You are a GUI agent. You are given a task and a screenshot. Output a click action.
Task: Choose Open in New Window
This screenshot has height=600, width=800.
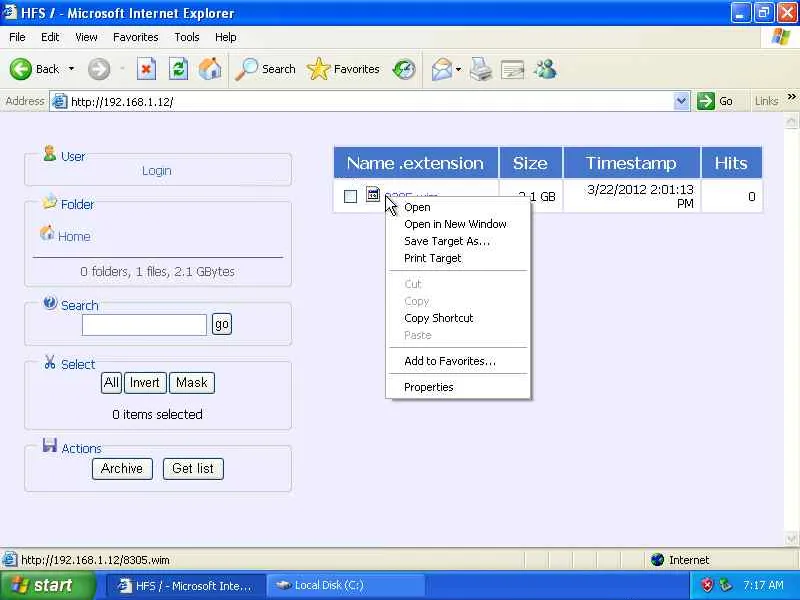[x=458, y=224]
